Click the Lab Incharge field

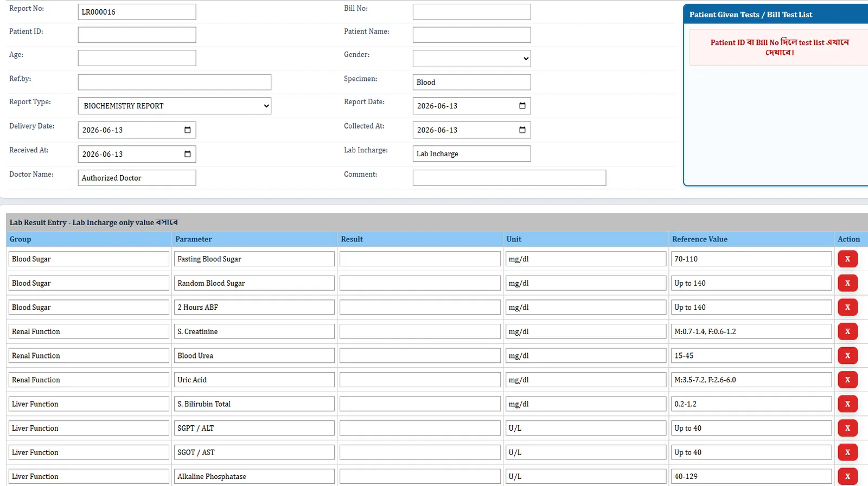[471, 154]
